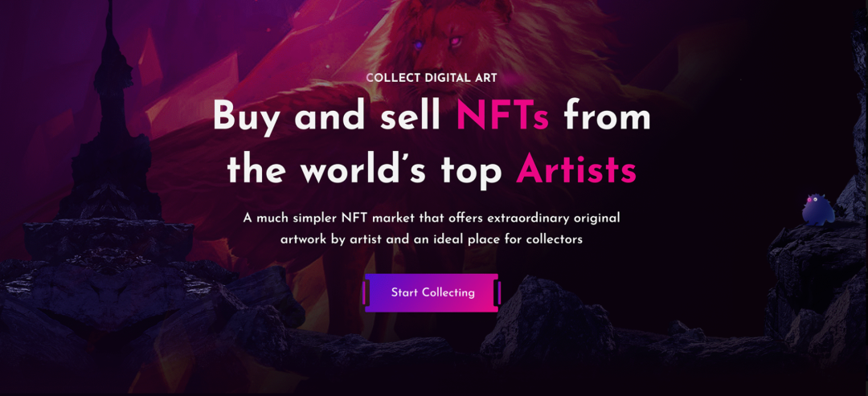Select the subtitle line starting artwork by artist
This screenshot has width=868, height=396.
432,240
